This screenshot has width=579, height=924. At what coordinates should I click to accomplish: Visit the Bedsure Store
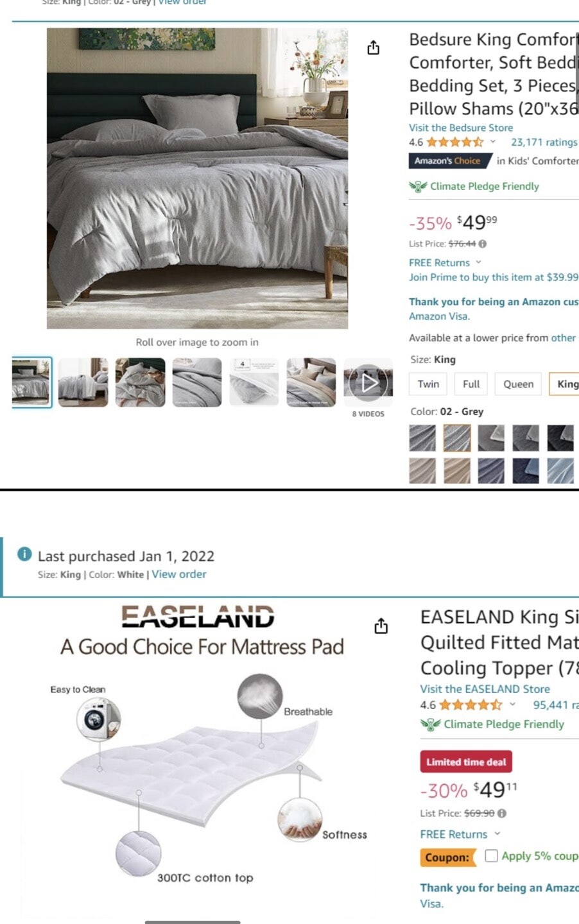461,128
